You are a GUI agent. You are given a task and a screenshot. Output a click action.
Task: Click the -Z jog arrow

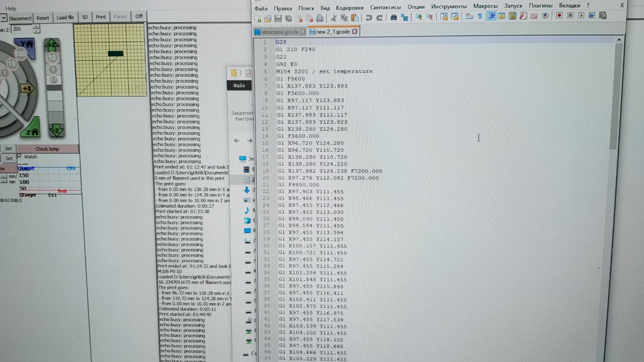[55, 130]
